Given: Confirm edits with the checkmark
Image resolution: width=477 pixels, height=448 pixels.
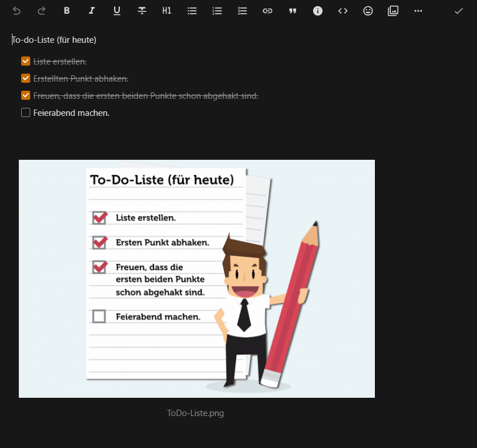Looking at the screenshot, I should [458, 11].
